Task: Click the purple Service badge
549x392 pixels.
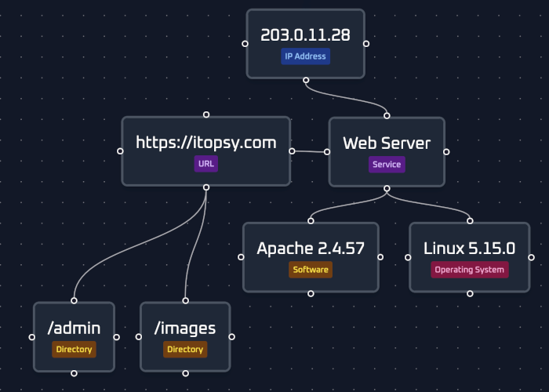Action: [387, 165]
